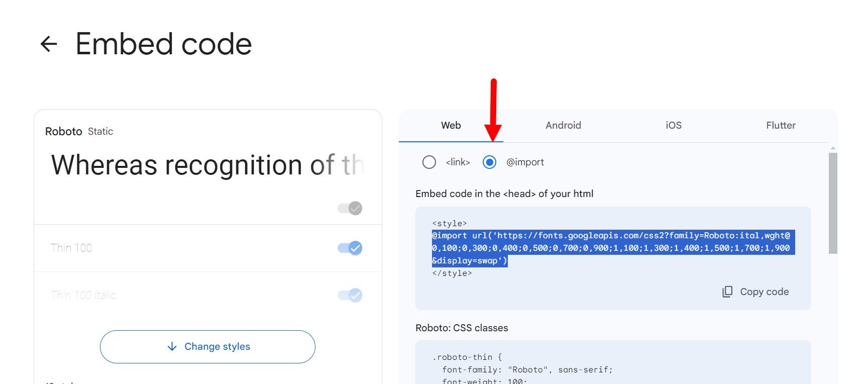Click the scrollbar up arrow in embed panel
This screenshot has height=384, width=868.
tap(833, 148)
